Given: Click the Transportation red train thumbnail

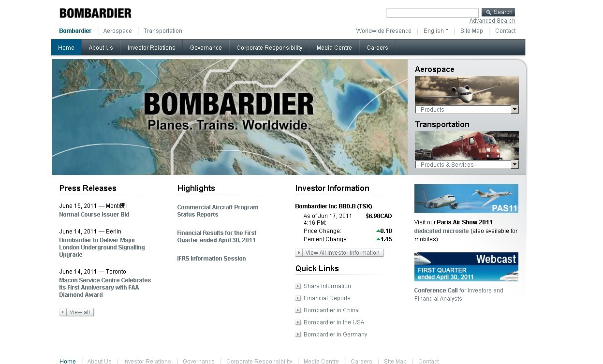Looking at the screenshot, I should click(467, 146).
